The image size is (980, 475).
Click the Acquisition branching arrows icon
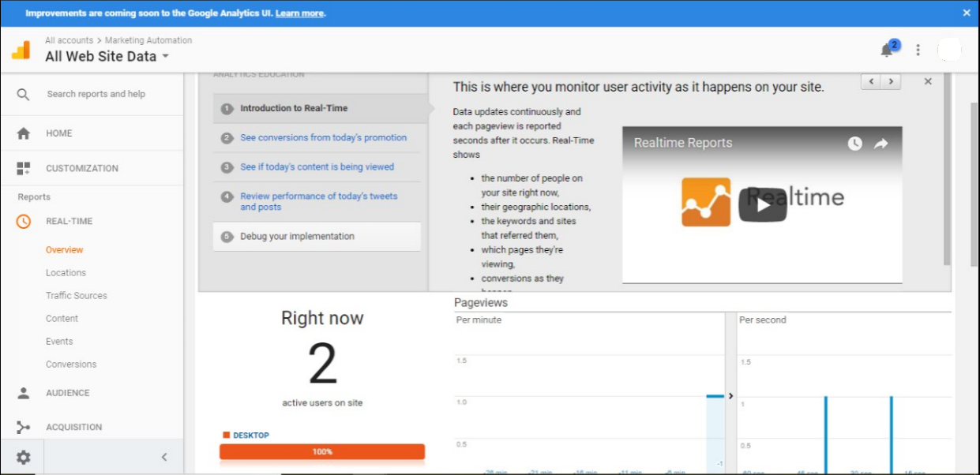(x=24, y=427)
